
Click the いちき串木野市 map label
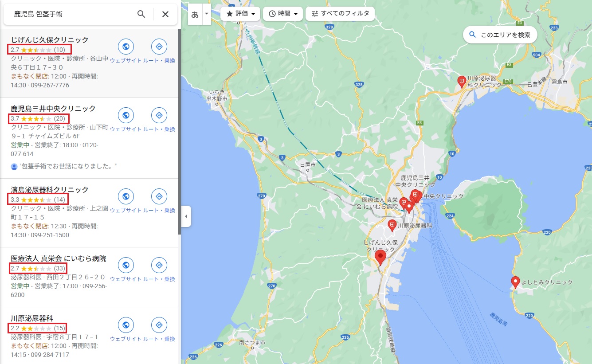[x=218, y=95]
